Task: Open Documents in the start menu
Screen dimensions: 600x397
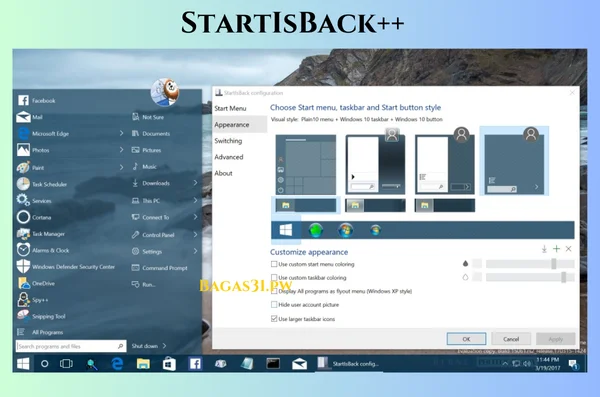Action: pyautogui.click(x=151, y=133)
